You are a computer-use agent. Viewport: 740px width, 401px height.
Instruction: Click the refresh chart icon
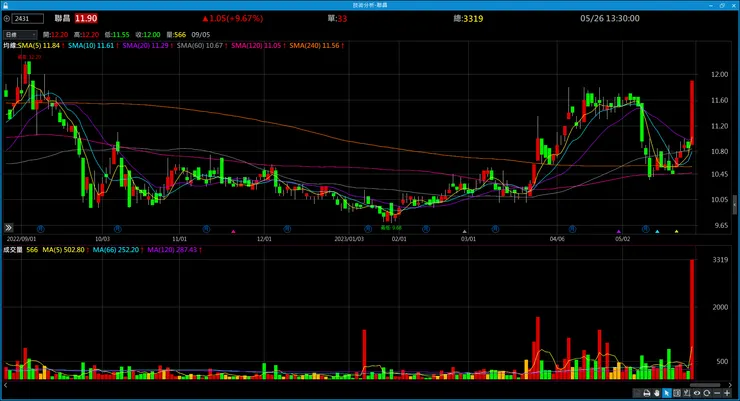[x=706, y=393]
